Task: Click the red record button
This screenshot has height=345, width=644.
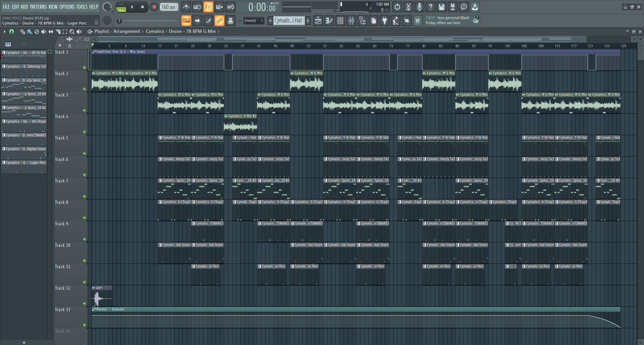Action: [x=154, y=7]
